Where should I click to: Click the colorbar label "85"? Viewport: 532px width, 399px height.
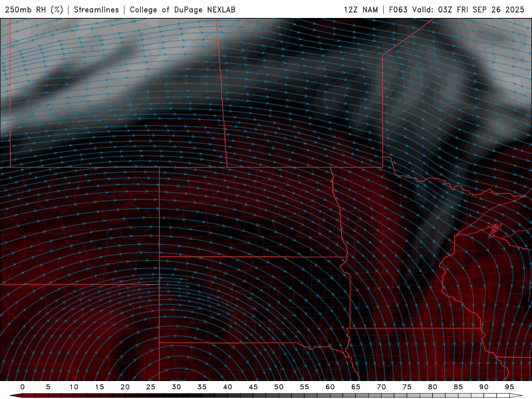click(458, 387)
